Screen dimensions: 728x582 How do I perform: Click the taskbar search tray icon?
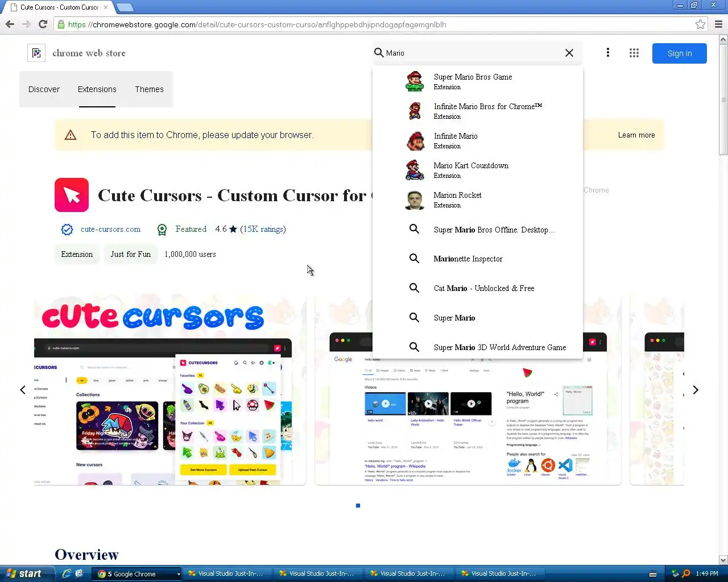pyautogui.click(x=686, y=573)
